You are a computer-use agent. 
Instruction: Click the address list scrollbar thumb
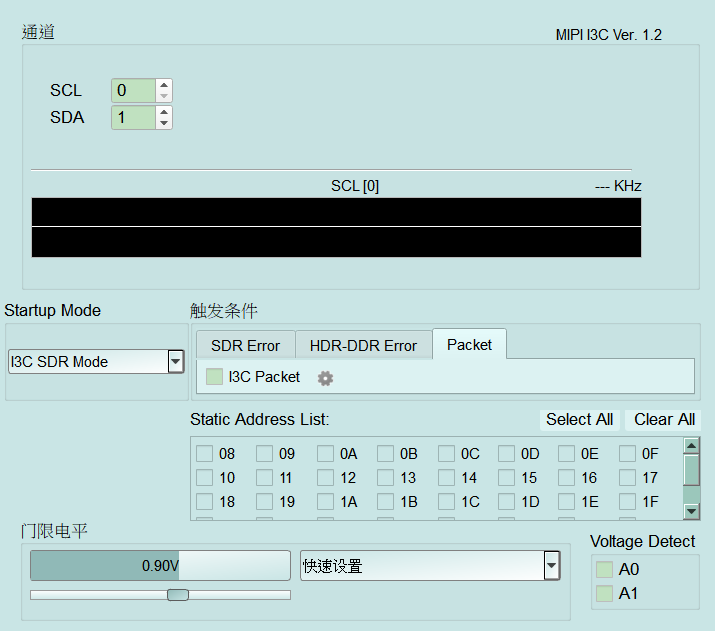(691, 470)
